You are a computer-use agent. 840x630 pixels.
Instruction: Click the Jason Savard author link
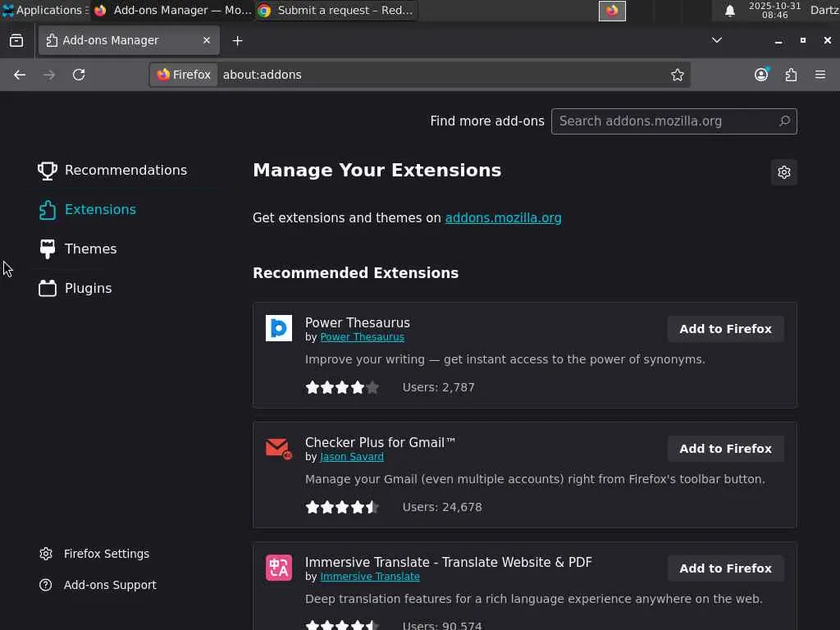351,457
